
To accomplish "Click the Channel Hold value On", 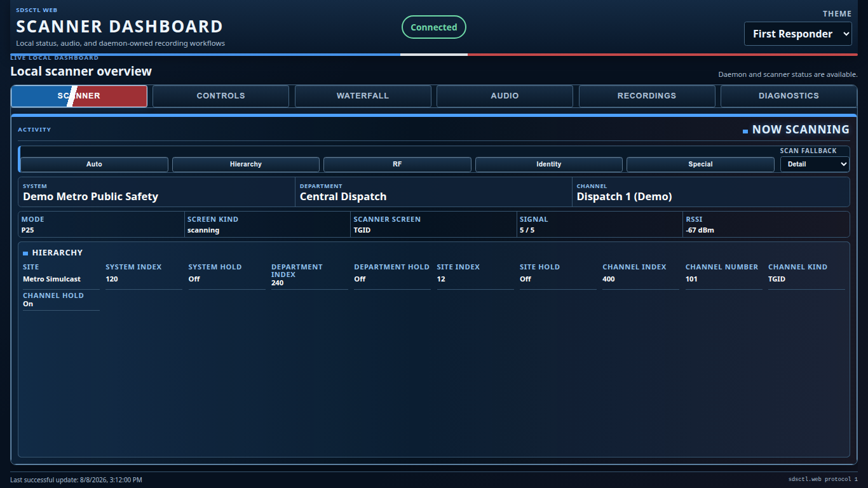I will tap(28, 304).
